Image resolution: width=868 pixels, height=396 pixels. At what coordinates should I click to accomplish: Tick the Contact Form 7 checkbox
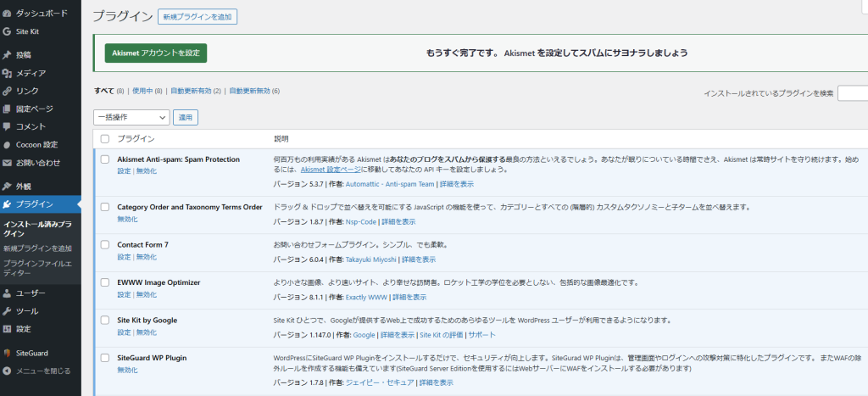(x=105, y=245)
